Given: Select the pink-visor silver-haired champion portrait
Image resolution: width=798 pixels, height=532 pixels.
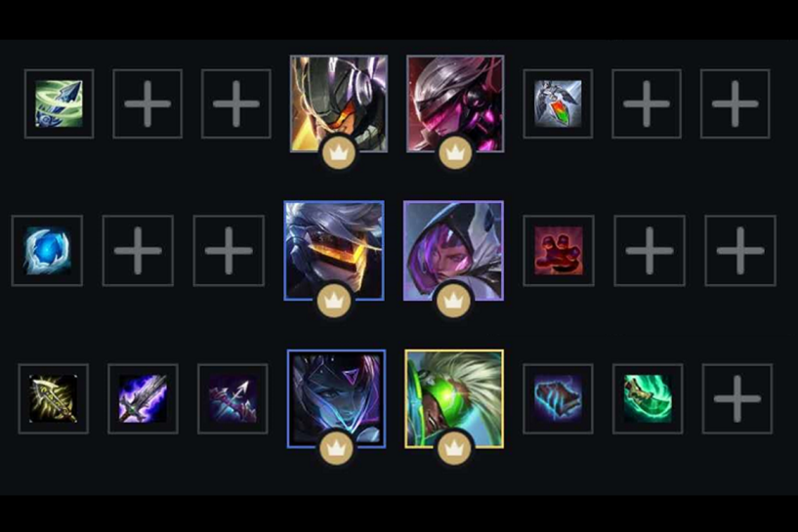Looking at the screenshot, I should tap(455, 103).
